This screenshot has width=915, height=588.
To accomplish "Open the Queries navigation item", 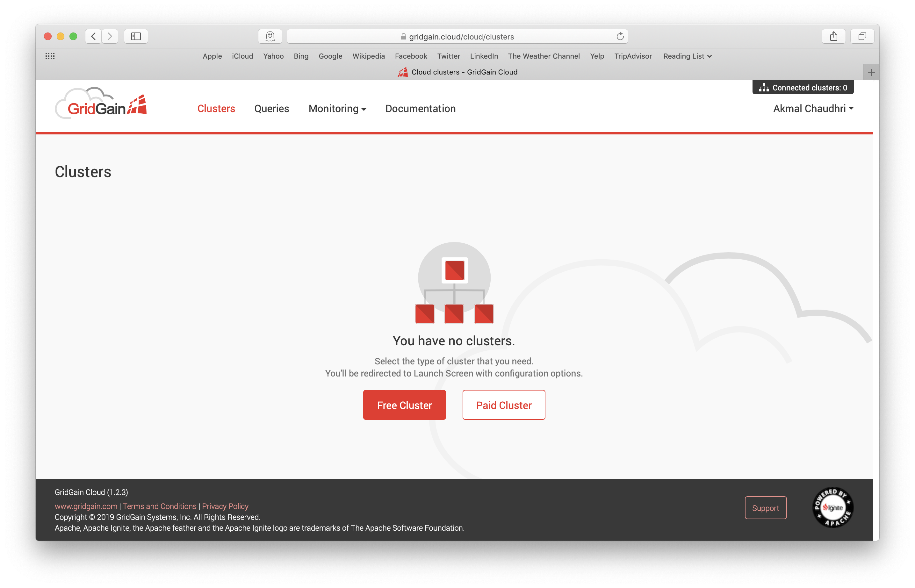I will [271, 108].
